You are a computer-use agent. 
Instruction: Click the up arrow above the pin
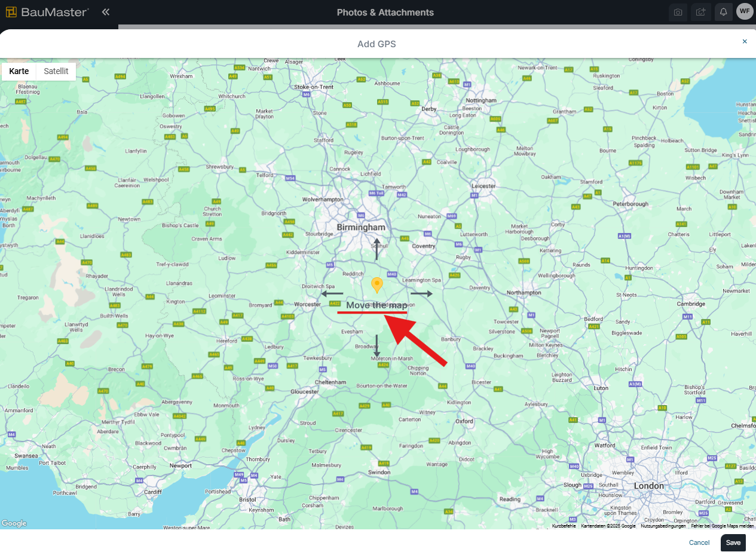377,249
